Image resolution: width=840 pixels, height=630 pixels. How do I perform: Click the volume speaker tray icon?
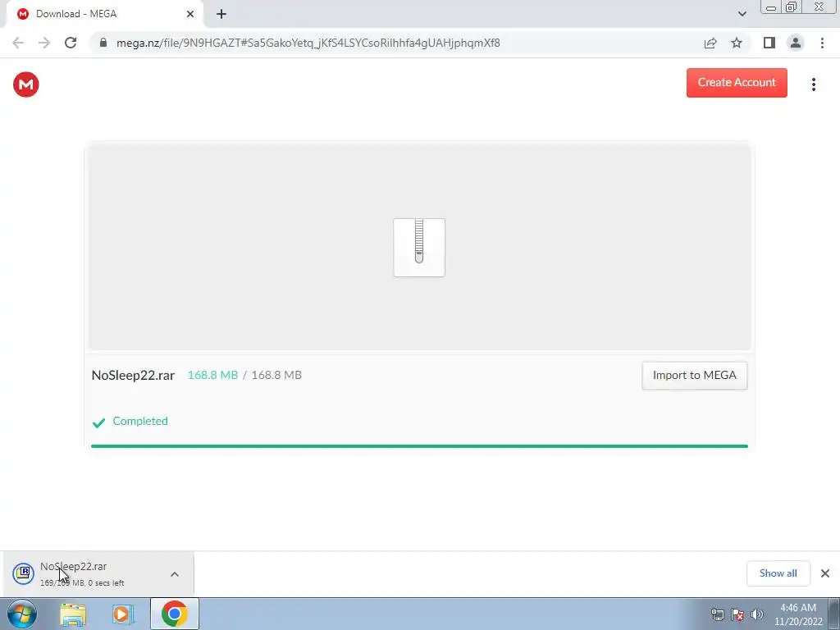pyautogui.click(x=757, y=614)
